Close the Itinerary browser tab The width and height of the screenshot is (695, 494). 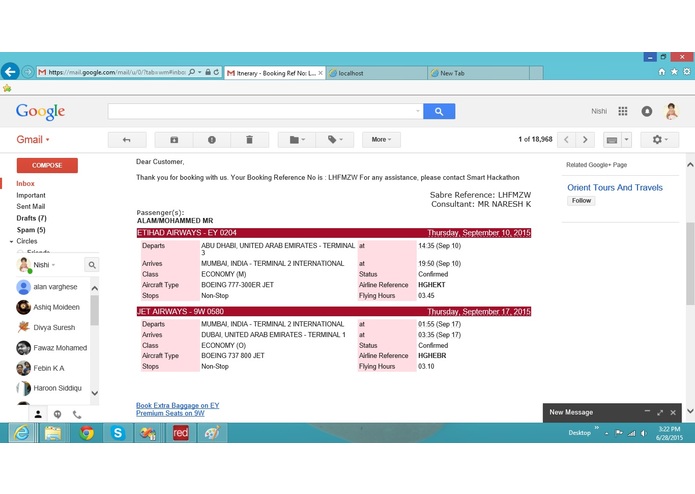320,73
